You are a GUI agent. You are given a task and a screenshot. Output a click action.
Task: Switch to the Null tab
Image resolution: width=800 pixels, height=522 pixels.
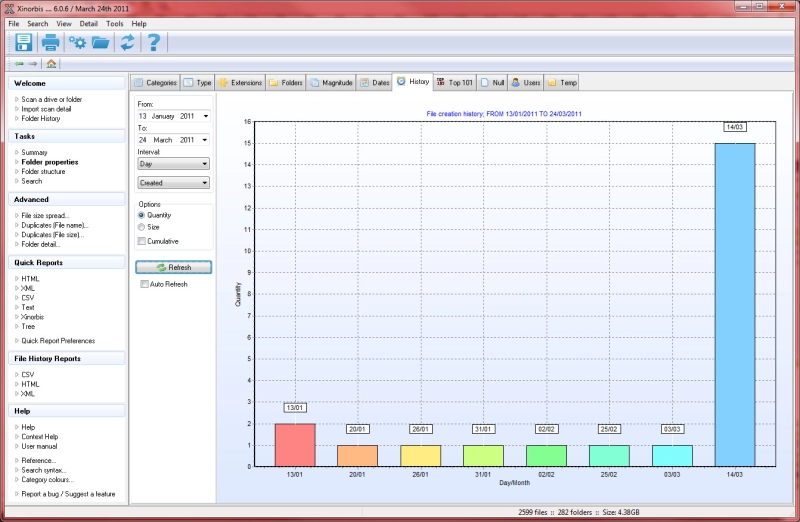click(x=492, y=83)
